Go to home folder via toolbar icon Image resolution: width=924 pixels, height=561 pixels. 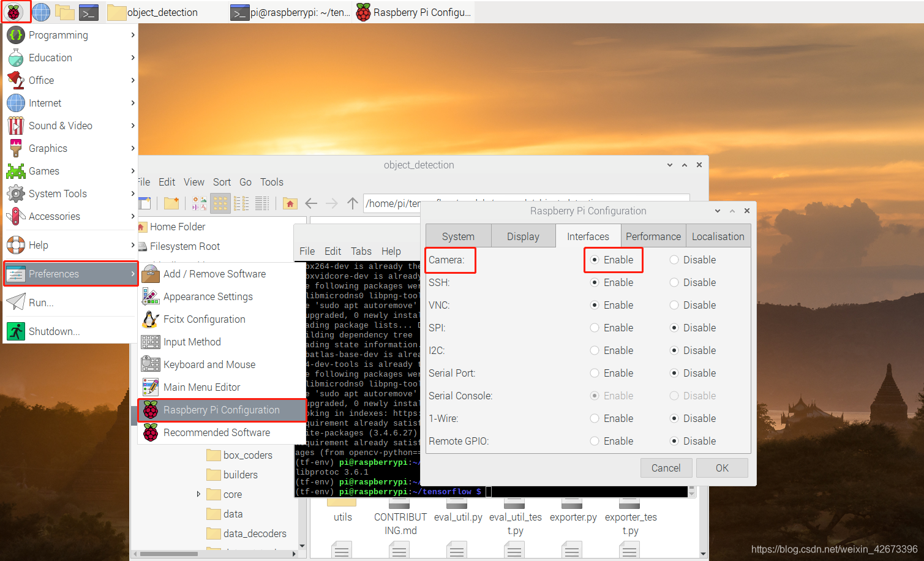pyautogui.click(x=290, y=203)
